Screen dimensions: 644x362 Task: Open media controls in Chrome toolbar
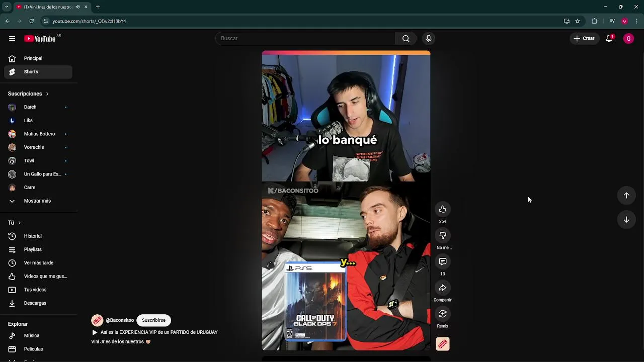pos(612,21)
